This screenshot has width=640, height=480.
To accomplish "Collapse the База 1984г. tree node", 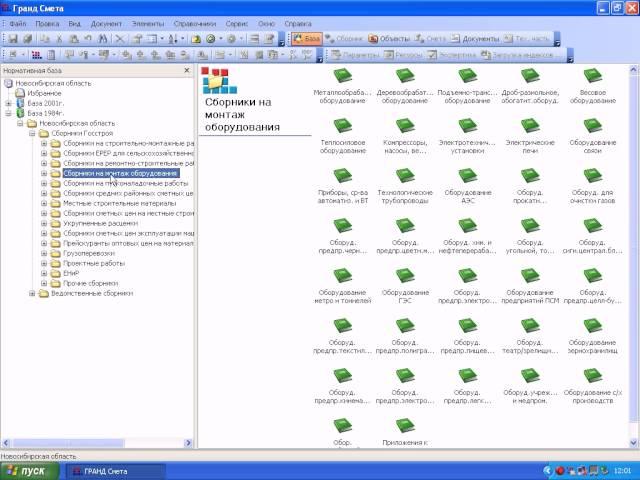I will tap(8, 113).
